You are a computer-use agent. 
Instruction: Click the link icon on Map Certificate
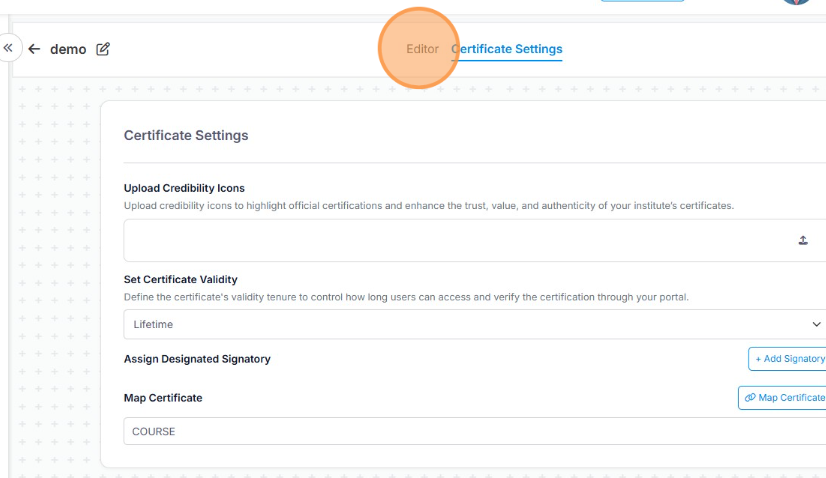[x=750, y=398]
